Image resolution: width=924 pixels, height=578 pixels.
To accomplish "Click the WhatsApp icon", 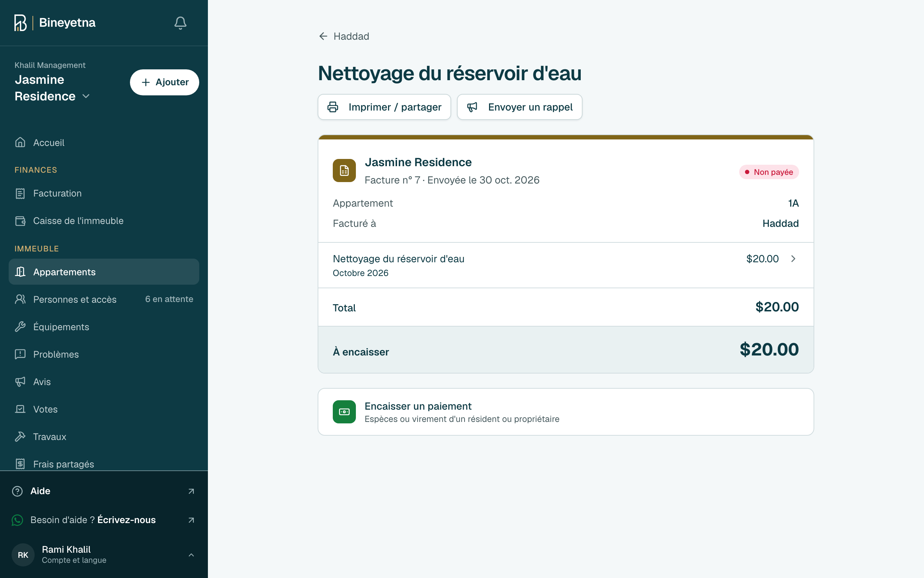I will point(17,520).
